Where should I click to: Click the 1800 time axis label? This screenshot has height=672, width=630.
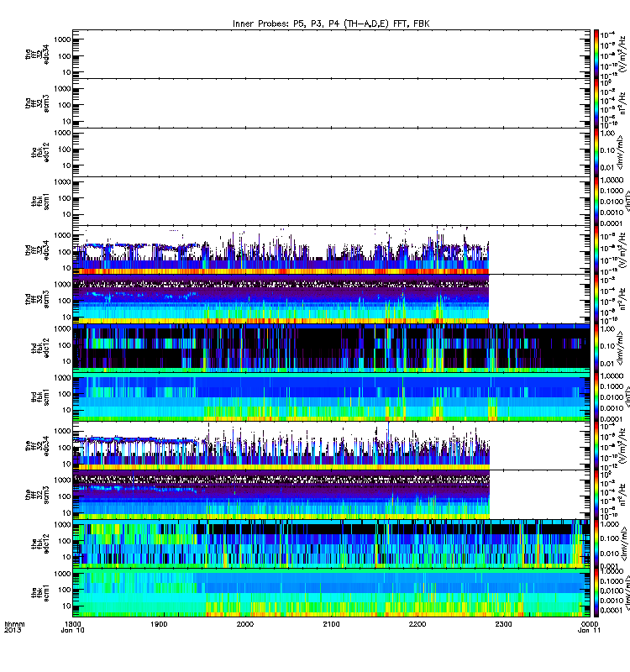(72, 624)
